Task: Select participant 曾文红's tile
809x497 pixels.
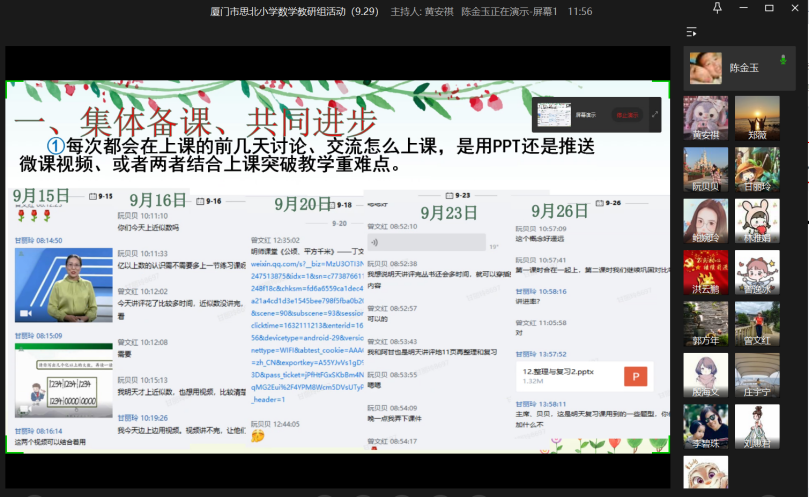Action: coord(757,323)
